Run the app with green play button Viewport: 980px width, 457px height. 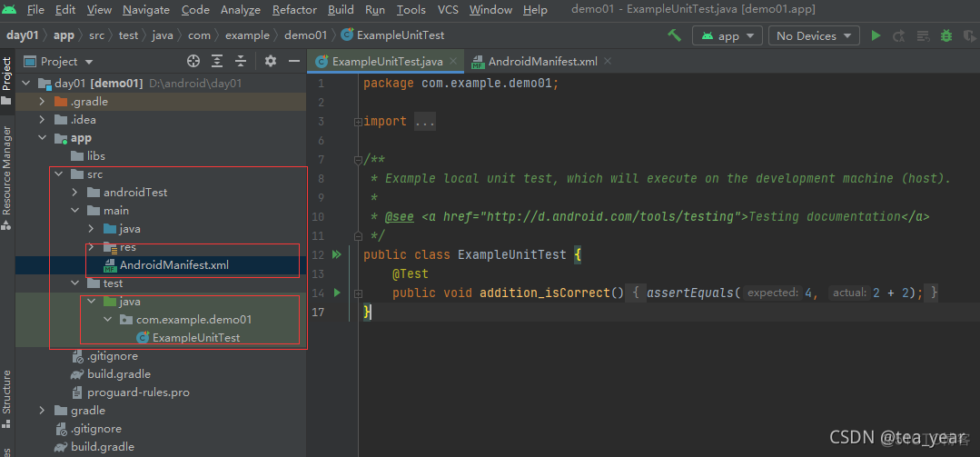pos(876,35)
